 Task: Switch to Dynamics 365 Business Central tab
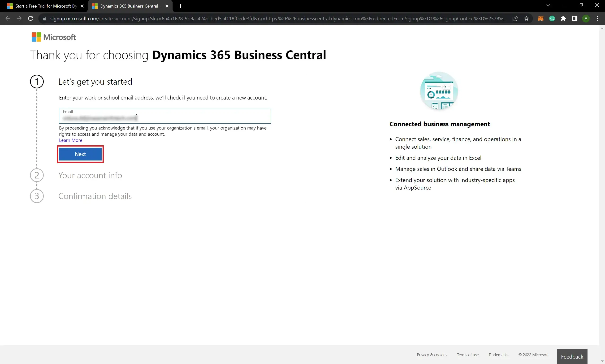pyautogui.click(x=130, y=6)
